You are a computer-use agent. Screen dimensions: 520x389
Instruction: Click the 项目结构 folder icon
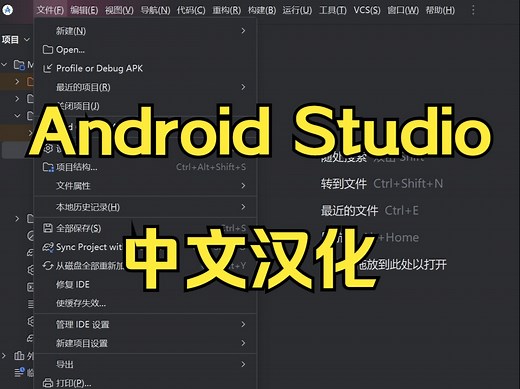[48, 167]
